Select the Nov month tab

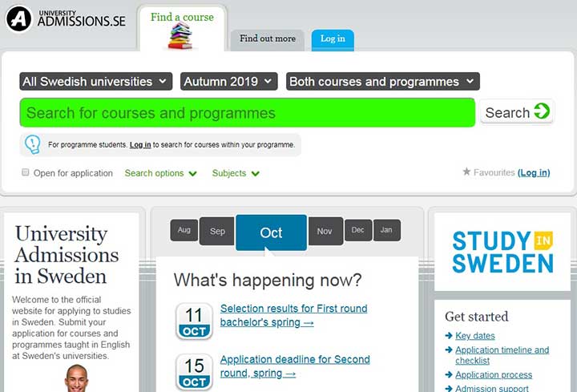pos(325,232)
